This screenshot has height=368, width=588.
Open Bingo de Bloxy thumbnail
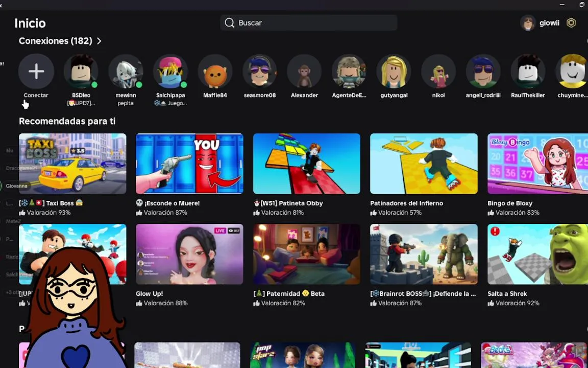click(x=538, y=164)
